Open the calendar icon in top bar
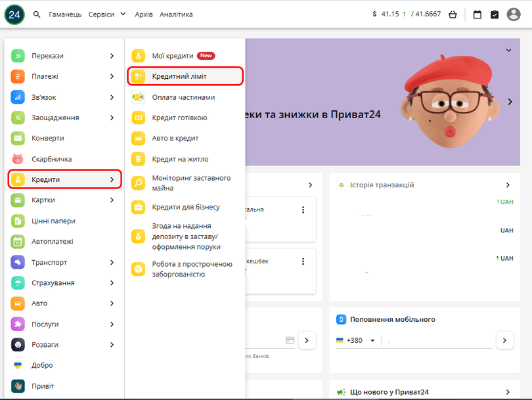 477,14
